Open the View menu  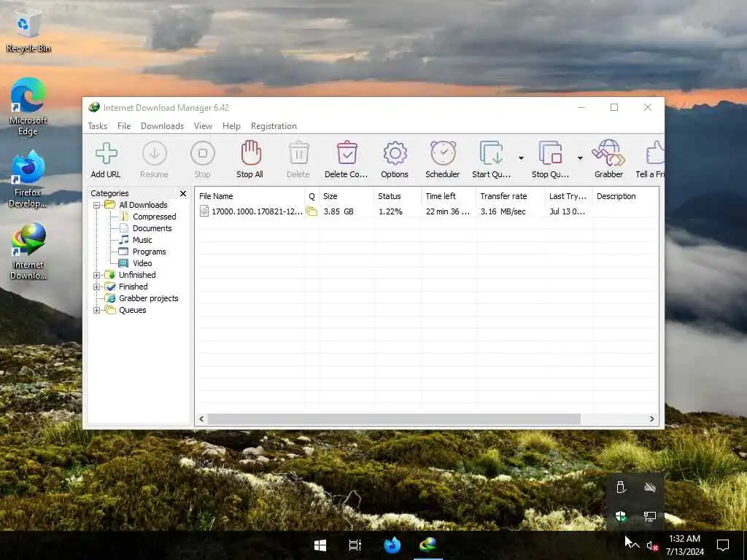click(x=203, y=126)
